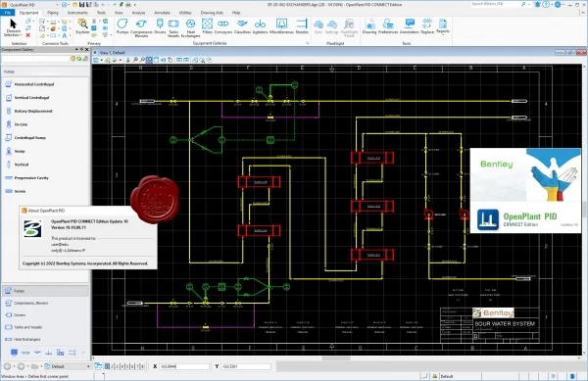This screenshot has height=381, width=588.
Task: Click the Component Gallery search field
Action: pyautogui.click(x=35, y=59)
